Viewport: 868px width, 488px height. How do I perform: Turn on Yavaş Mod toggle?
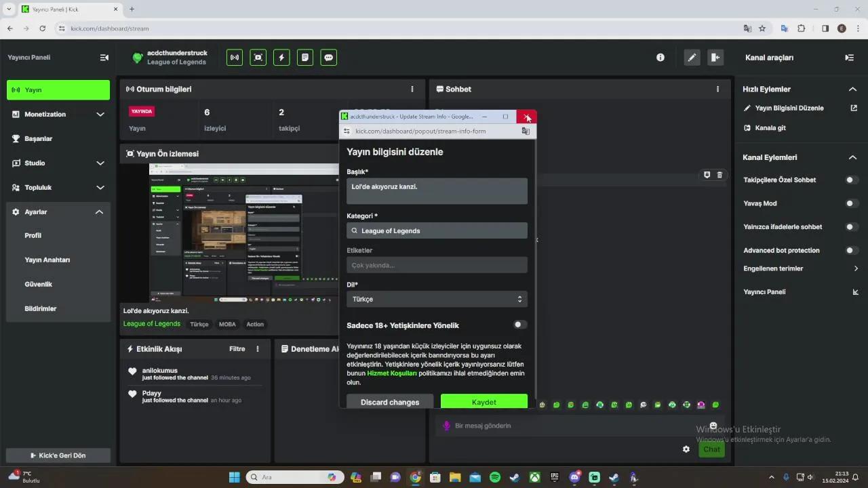[x=851, y=203]
